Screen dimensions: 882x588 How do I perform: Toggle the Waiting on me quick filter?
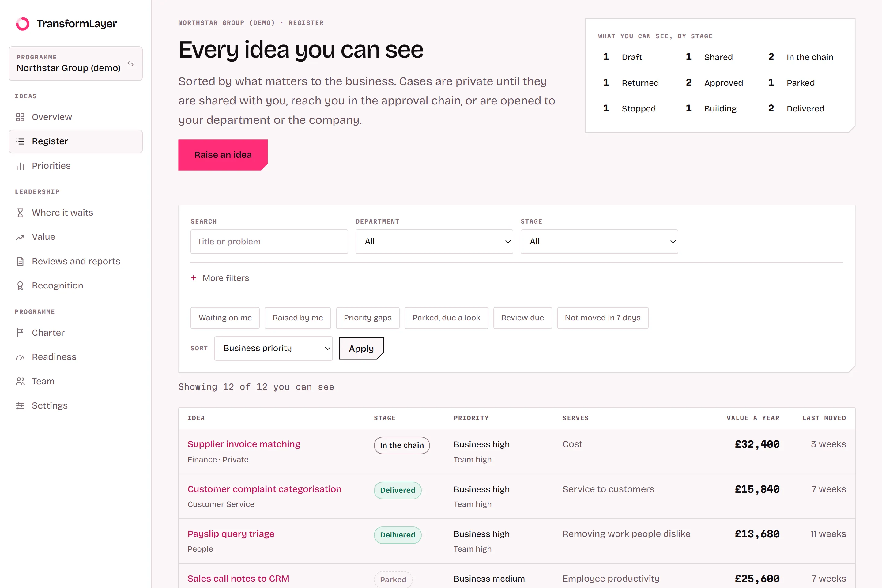pyautogui.click(x=225, y=318)
